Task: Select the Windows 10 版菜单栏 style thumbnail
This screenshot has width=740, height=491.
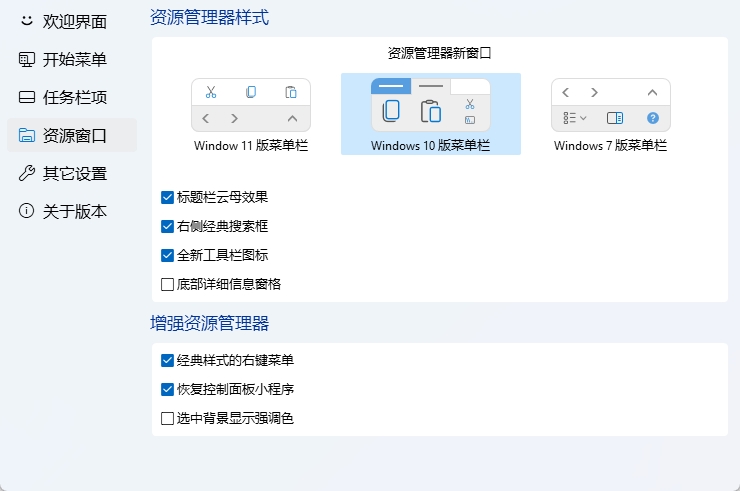Action: [x=430, y=105]
